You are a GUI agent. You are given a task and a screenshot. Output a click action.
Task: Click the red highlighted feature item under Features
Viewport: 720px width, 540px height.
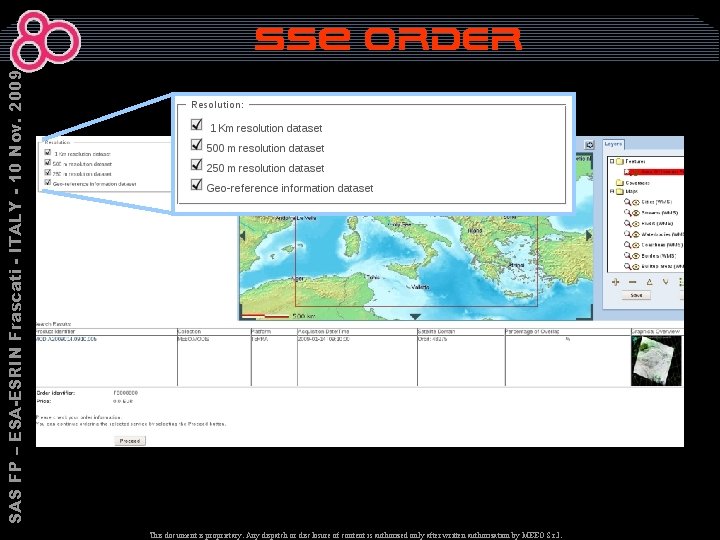point(654,172)
